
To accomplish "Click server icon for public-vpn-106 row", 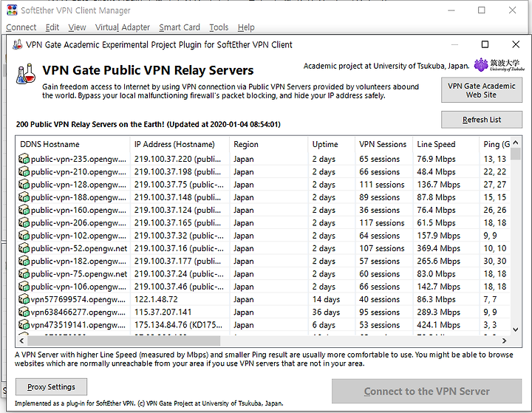I will tap(24, 287).
